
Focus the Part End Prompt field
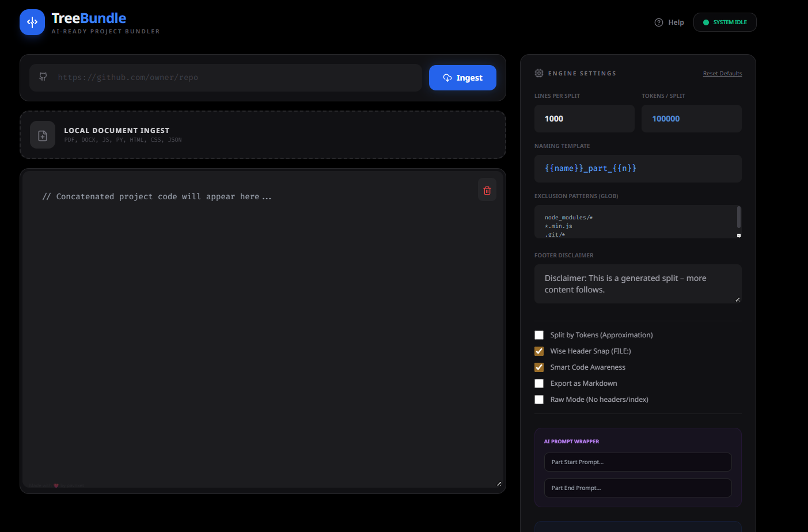(x=638, y=488)
